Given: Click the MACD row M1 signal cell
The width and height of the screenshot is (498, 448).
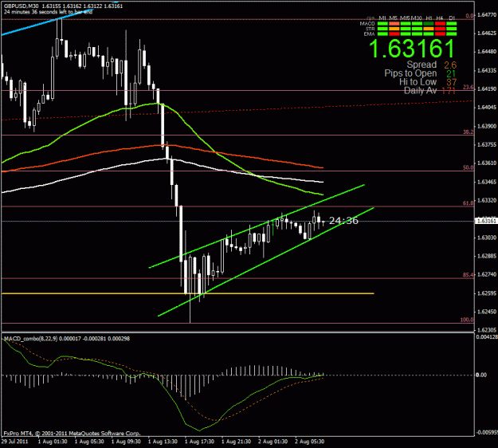Looking at the screenshot, I should 382,23.
